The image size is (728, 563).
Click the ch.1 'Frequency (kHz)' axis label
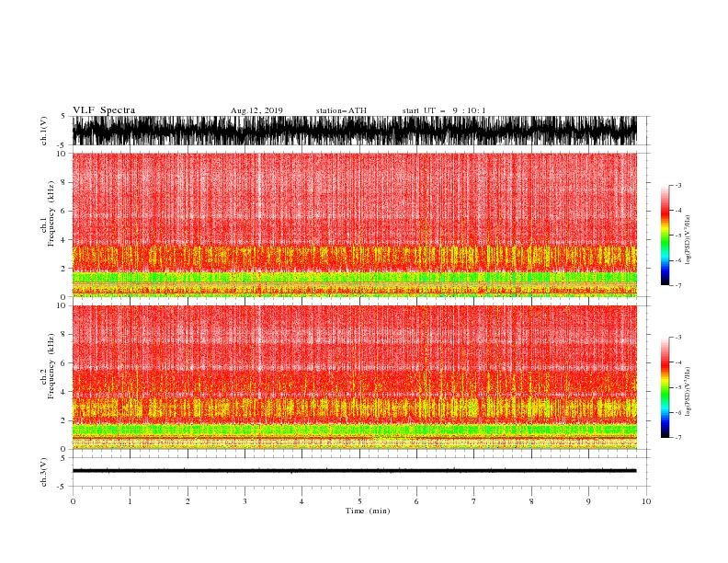(x=51, y=213)
